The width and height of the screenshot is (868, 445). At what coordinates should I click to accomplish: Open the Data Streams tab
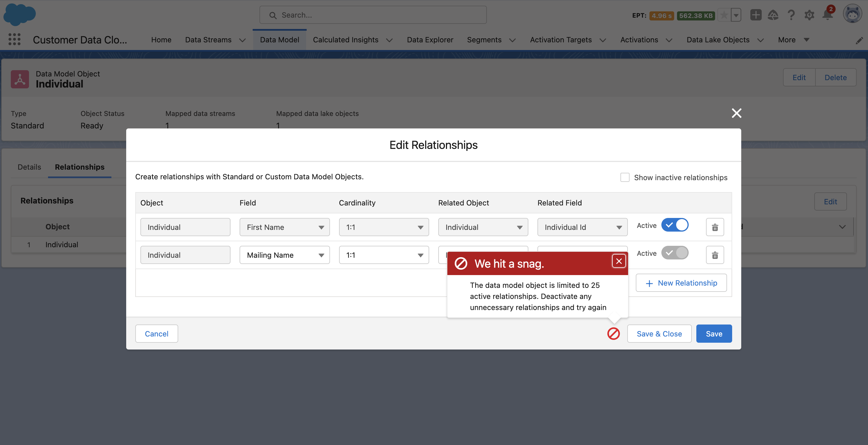(x=208, y=40)
